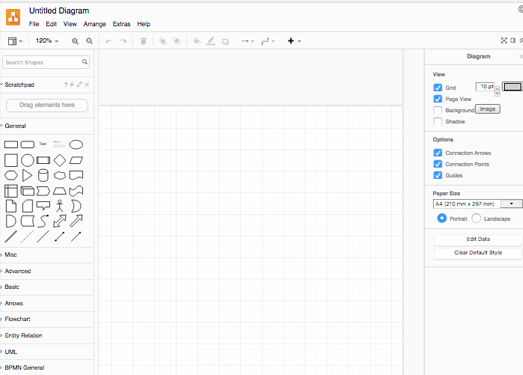Image resolution: width=523 pixels, height=375 pixels.
Task: Enable the Shadow checkbox
Action: click(x=438, y=121)
